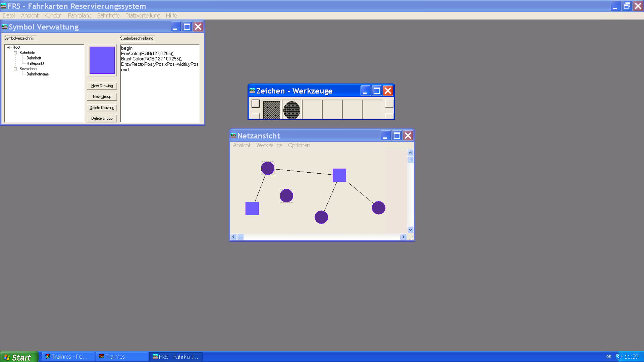This screenshot has width=644, height=362.
Task: Click small blank button left of rectangle tool
Action: click(255, 104)
